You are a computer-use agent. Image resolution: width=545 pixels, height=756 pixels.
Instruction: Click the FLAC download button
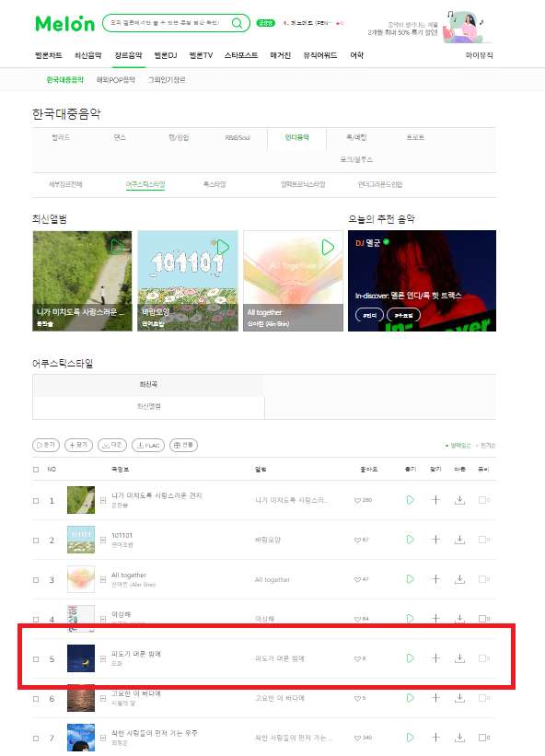point(148,445)
